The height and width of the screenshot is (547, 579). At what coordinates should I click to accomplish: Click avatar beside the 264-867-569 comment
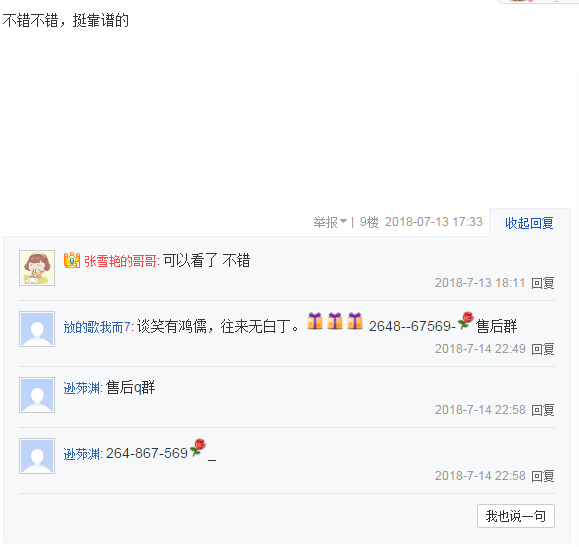point(37,456)
